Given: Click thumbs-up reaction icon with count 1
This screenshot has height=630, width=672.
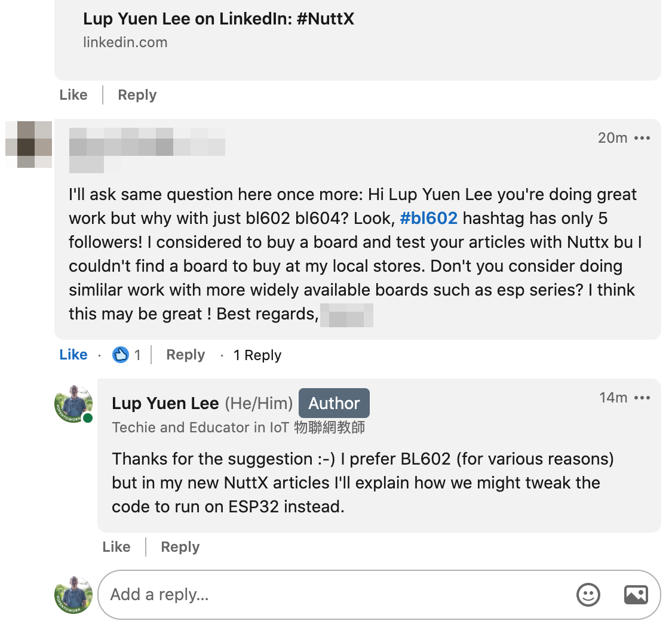Looking at the screenshot, I should click(x=121, y=355).
